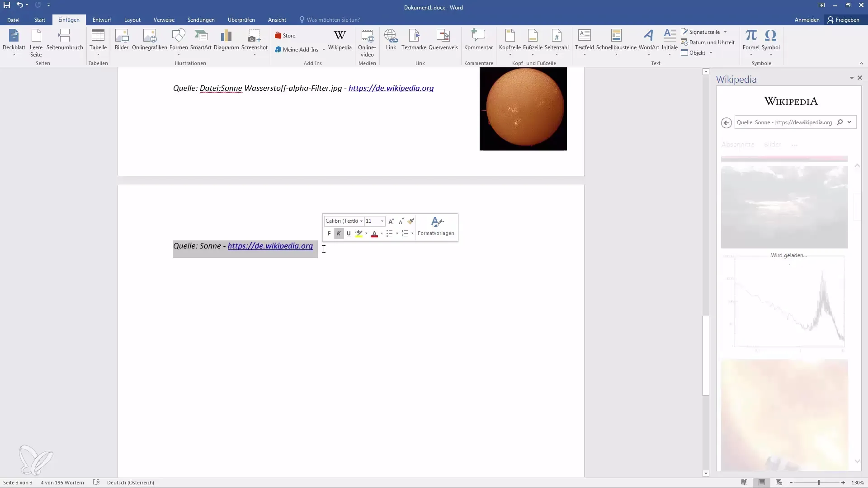
Task: Open Formatvorlagen styles in mini toolbar
Action: tap(436, 226)
